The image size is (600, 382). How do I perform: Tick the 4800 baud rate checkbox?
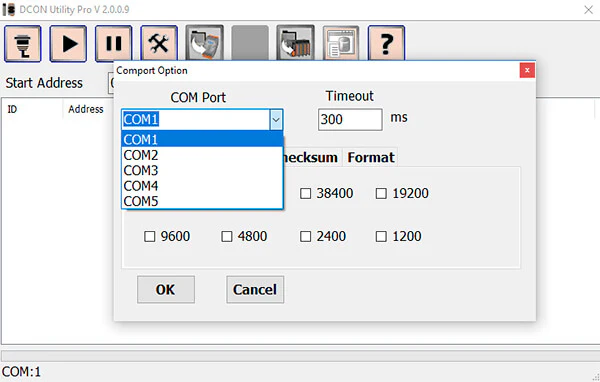click(x=227, y=236)
